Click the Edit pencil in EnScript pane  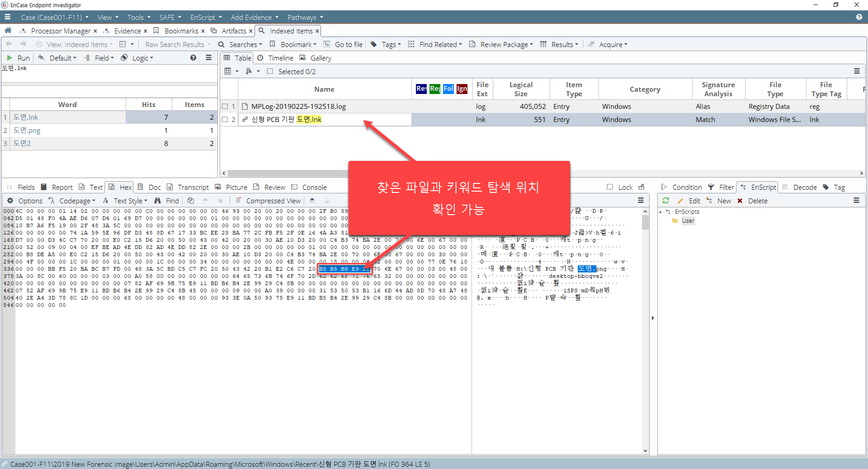pos(680,201)
